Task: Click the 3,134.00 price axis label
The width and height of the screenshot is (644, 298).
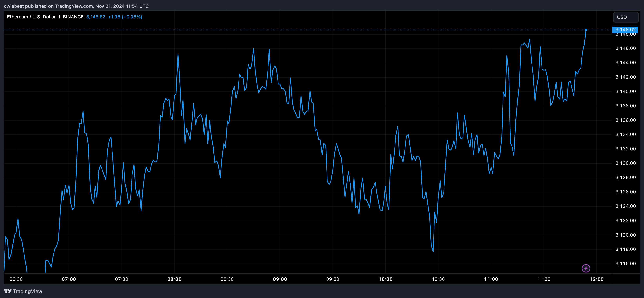Action: tap(626, 134)
